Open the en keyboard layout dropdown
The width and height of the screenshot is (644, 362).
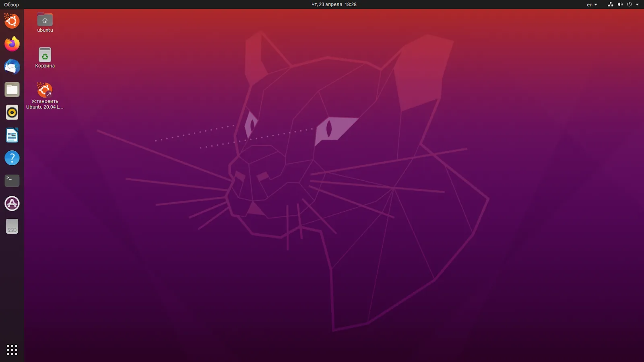592,4
